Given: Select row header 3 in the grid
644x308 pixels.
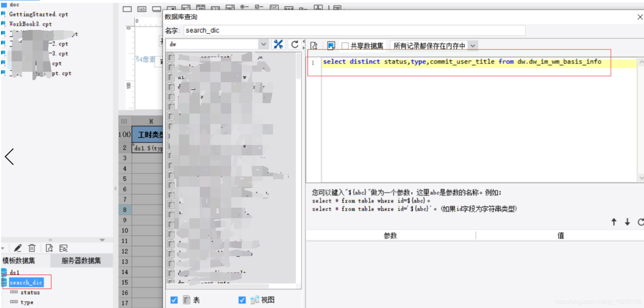Looking at the screenshot, I should point(125,158).
